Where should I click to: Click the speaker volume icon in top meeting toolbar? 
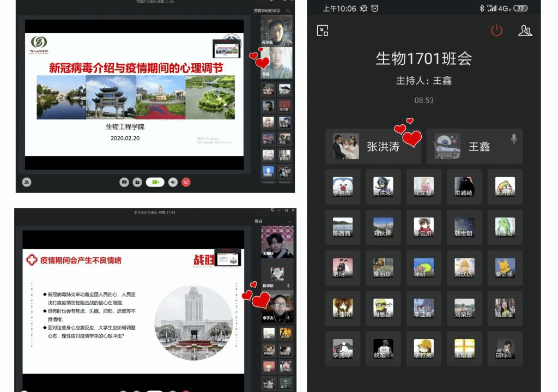click(x=173, y=182)
